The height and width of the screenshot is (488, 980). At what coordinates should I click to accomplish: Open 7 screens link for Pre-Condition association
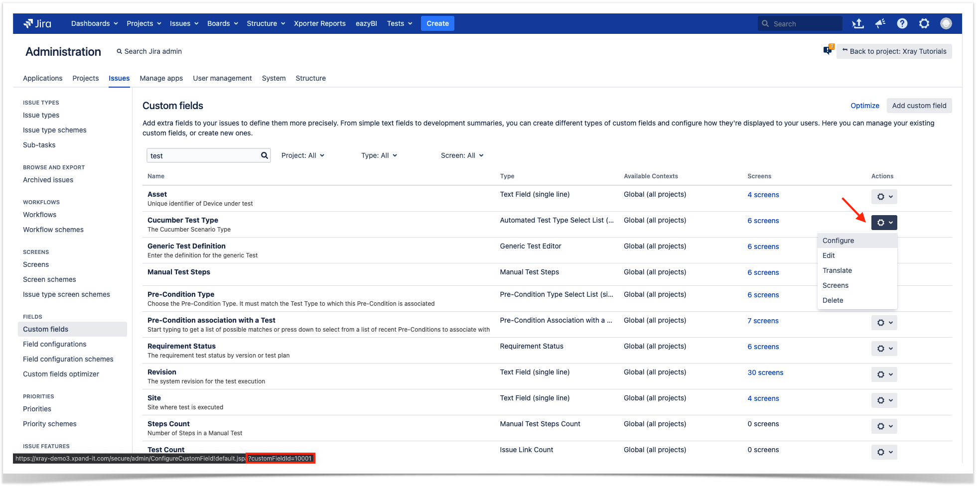(x=762, y=321)
